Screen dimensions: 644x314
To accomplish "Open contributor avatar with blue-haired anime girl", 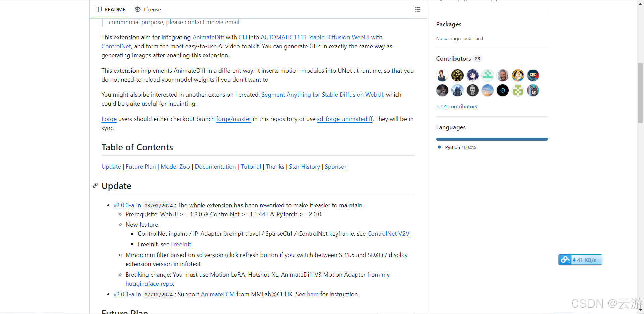I will point(473,75).
